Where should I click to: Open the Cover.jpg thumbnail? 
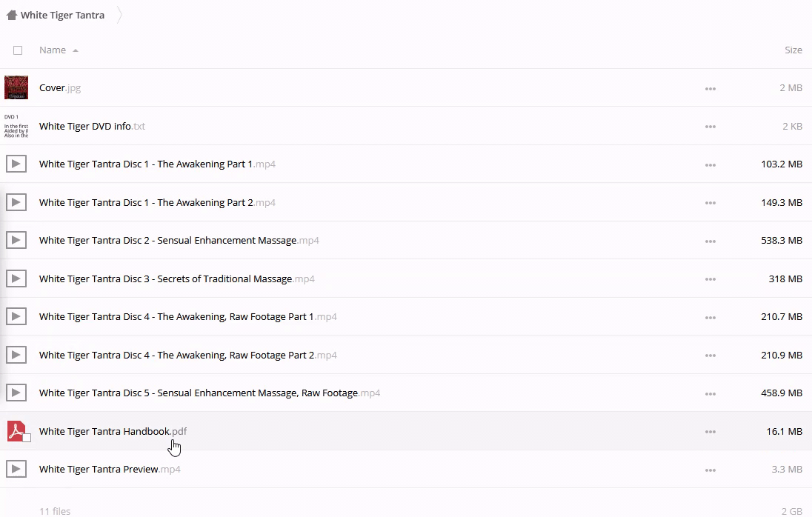coord(16,87)
